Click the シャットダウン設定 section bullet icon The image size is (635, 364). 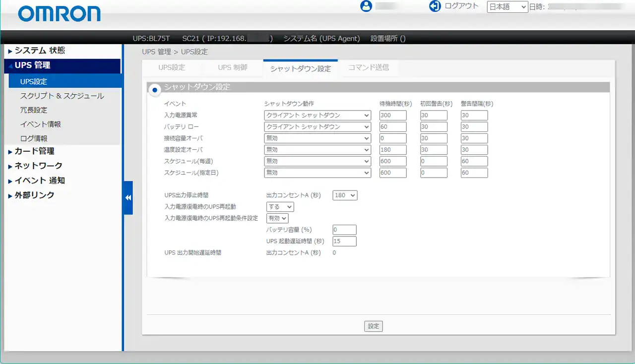pyautogui.click(x=155, y=90)
